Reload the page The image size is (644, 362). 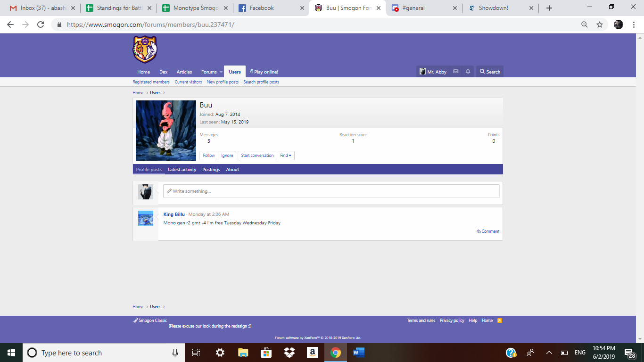(x=41, y=25)
